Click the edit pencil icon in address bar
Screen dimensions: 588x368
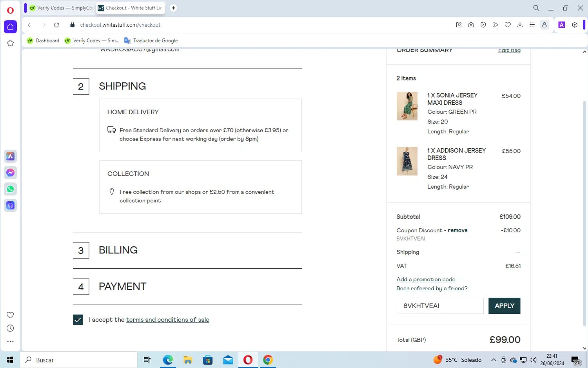point(459,25)
